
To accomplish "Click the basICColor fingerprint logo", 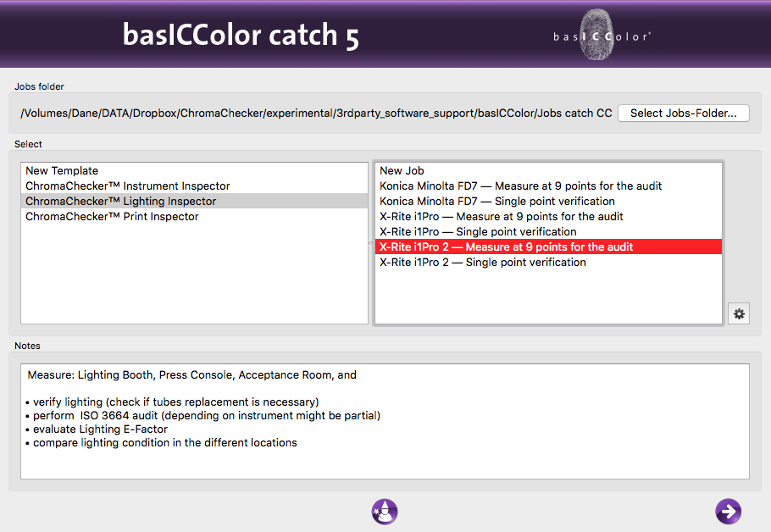I will [602, 36].
